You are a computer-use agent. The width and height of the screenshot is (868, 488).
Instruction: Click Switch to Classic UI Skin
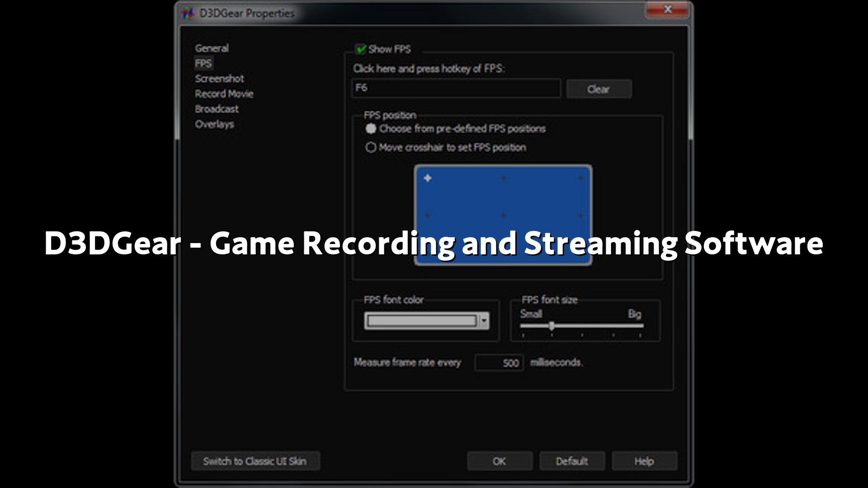click(x=255, y=461)
